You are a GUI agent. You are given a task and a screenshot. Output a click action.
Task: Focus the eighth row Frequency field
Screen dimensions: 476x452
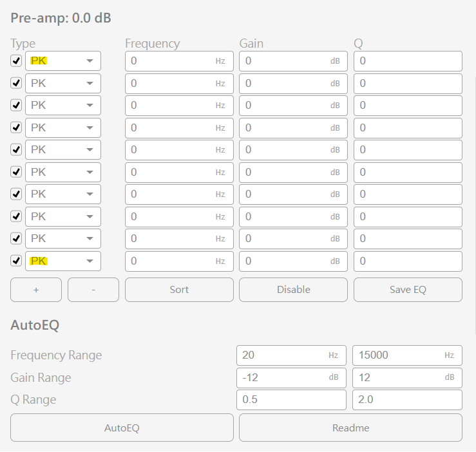(179, 217)
